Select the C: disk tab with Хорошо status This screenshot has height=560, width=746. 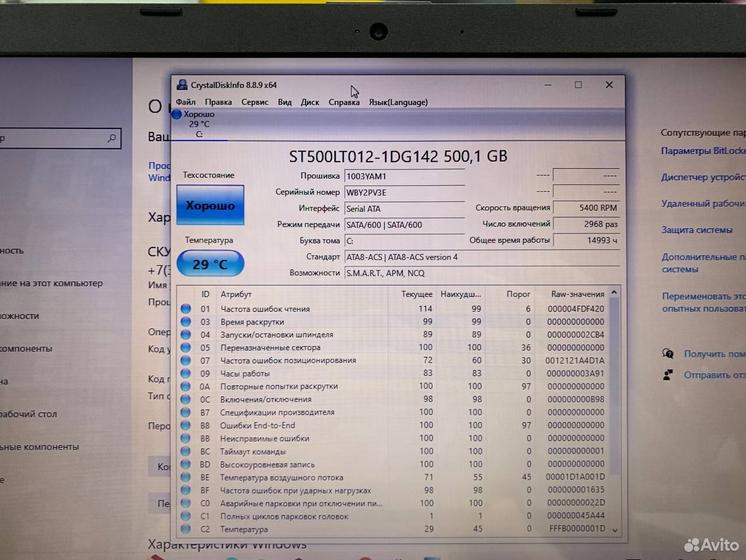tap(198, 124)
